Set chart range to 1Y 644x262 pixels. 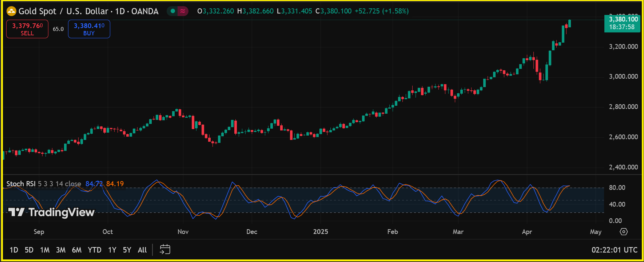tap(112, 250)
